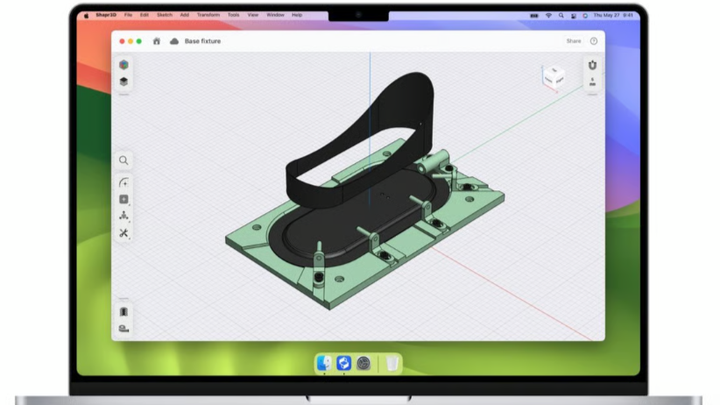Click the orientation view cube

pos(553,75)
